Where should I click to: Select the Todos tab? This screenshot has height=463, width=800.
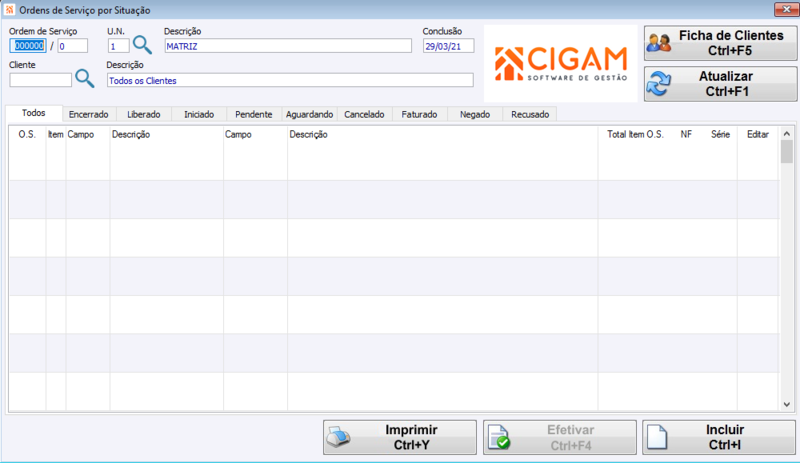(34, 113)
